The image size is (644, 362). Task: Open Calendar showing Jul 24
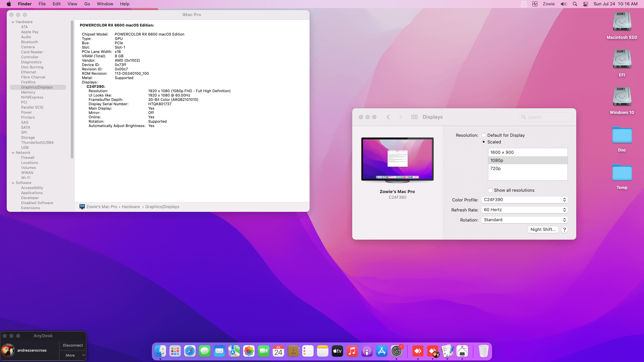[278, 351]
